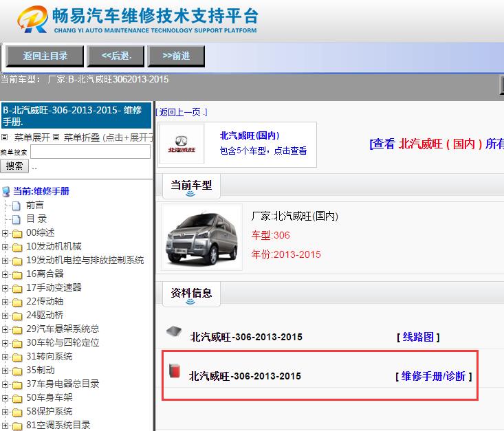Open the 北汽威旺(国内) brand link

coord(250,135)
